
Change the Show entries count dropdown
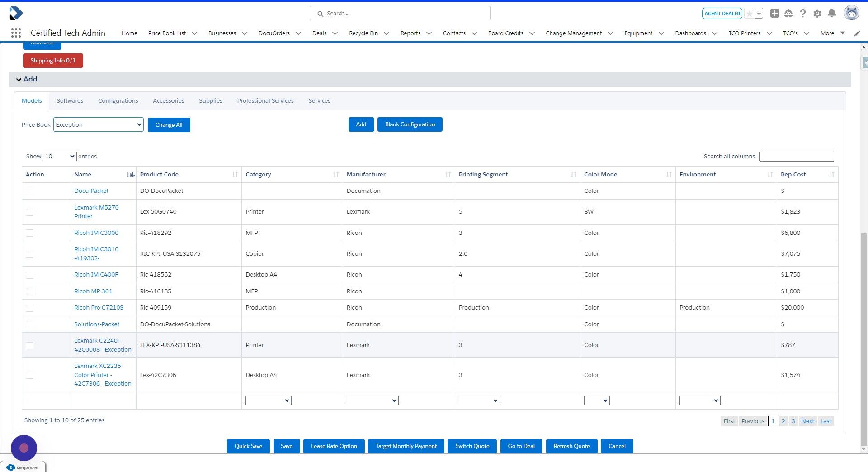point(59,156)
